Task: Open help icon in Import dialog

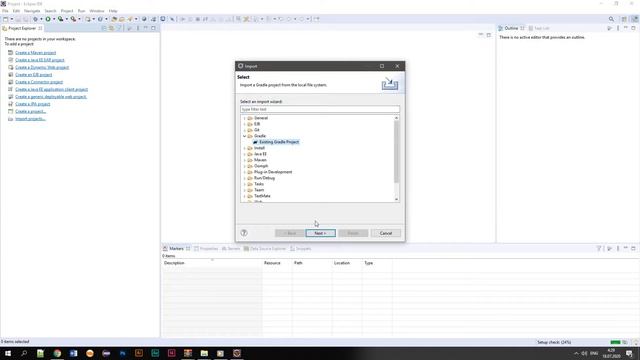Action: [244, 233]
